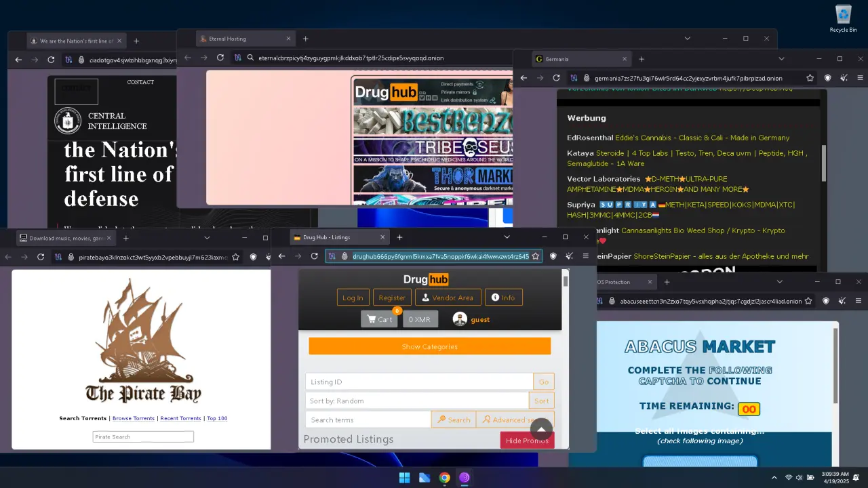Viewport: 868px width, 488px height.
Task: Click the Info button with the i icon
Action: click(x=503, y=298)
